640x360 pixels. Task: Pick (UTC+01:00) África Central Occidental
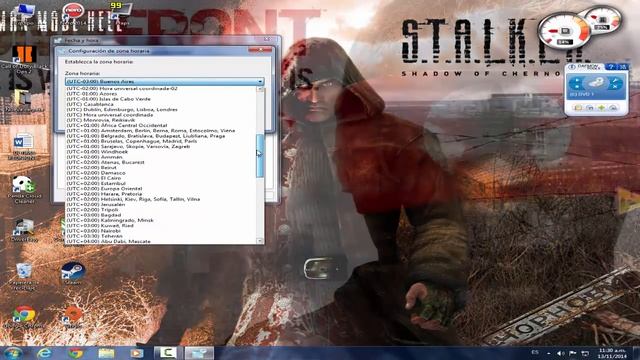tap(116, 125)
